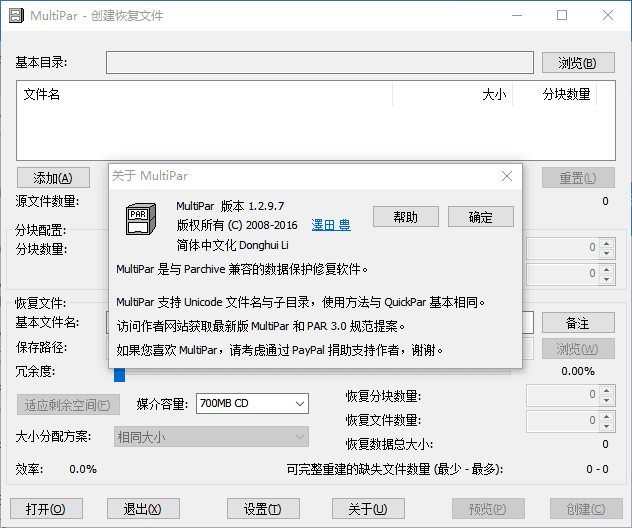The width and height of the screenshot is (632, 528).
Task: Click the 重置(L) button
Action: coord(578,178)
